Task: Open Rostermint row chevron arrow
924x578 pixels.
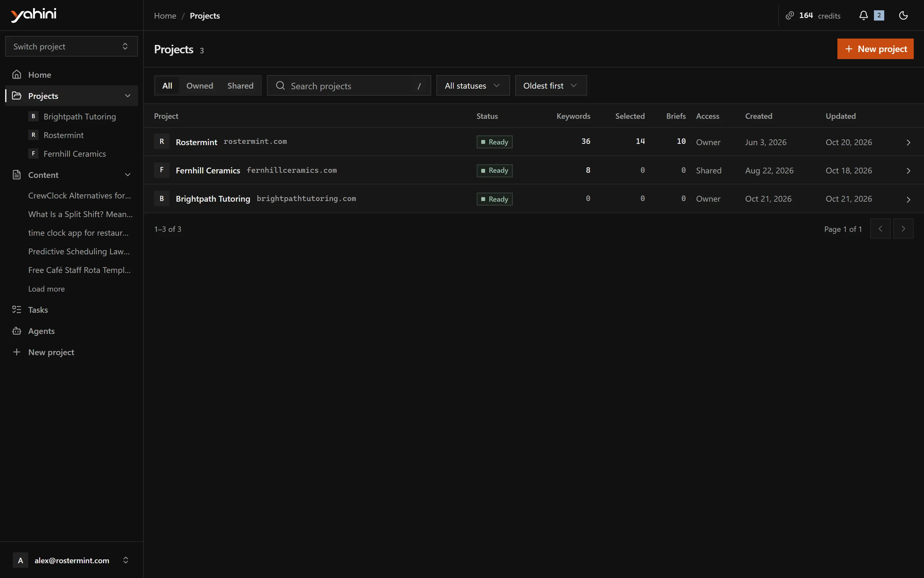Action: point(908,142)
